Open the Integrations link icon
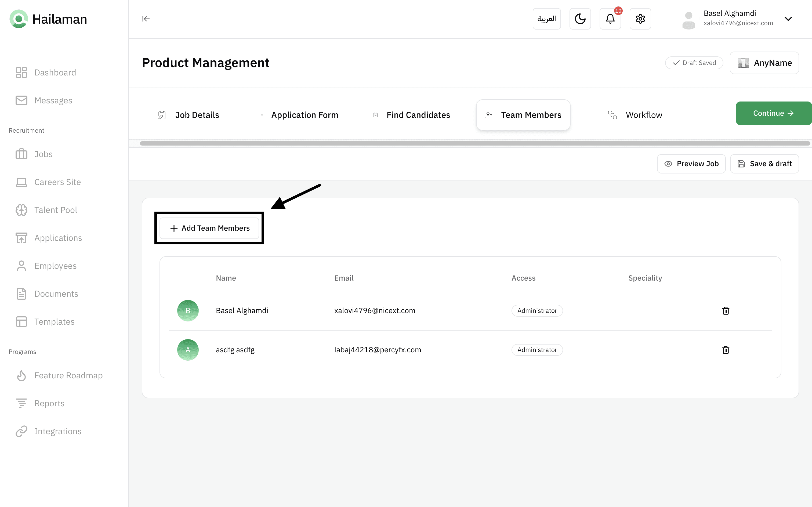The height and width of the screenshot is (507, 812). click(21, 431)
